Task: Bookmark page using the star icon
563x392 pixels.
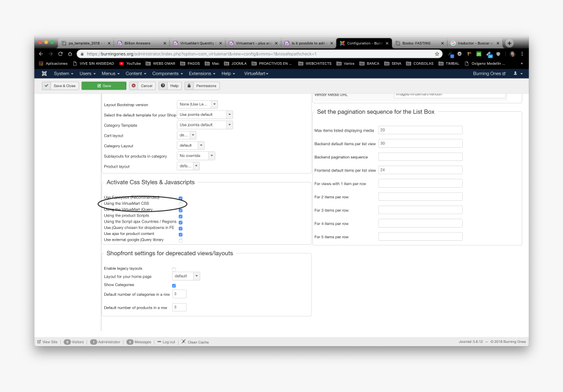Action: click(437, 54)
